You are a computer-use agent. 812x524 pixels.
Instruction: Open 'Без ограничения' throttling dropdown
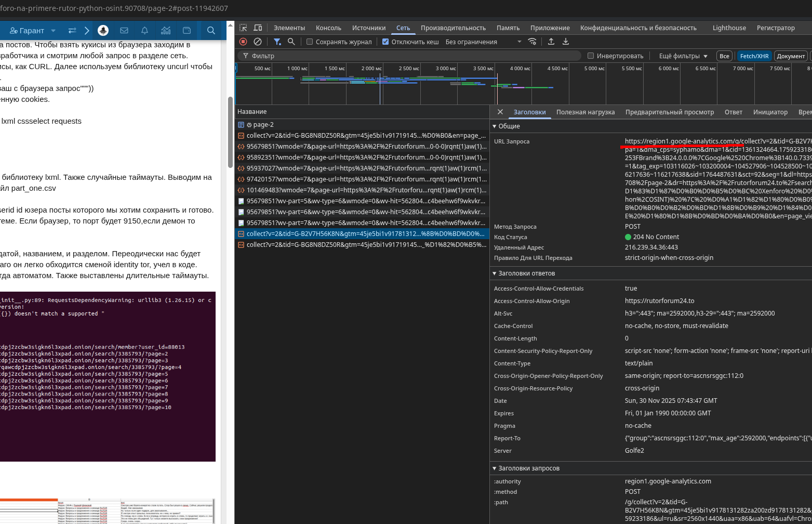483,42
